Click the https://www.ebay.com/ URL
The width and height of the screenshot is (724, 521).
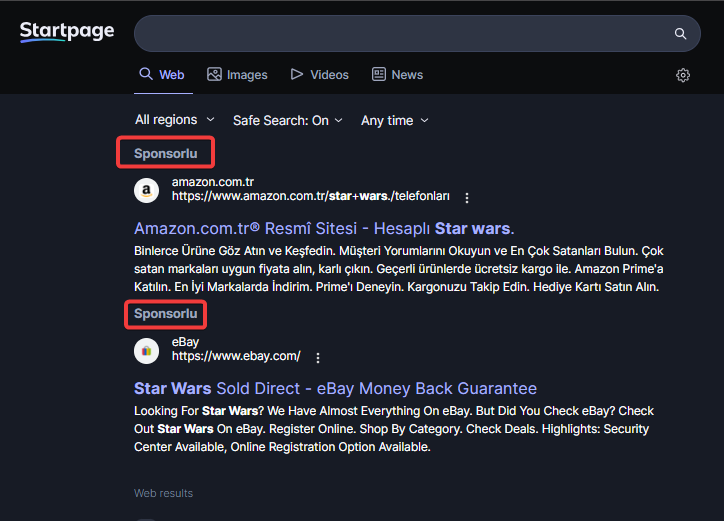coord(236,356)
